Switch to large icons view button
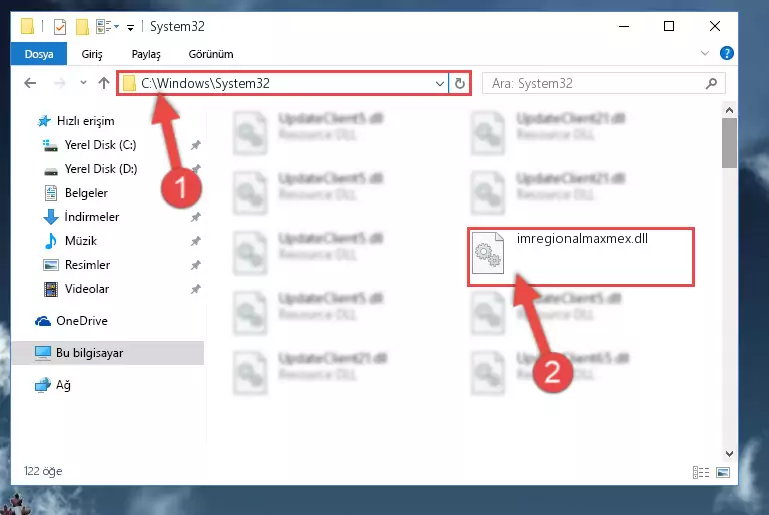The image size is (769, 515). tap(723, 472)
